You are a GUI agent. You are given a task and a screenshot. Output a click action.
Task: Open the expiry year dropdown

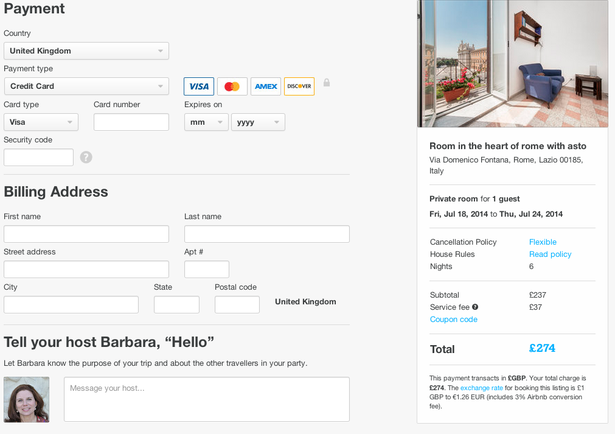pos(258,122)
